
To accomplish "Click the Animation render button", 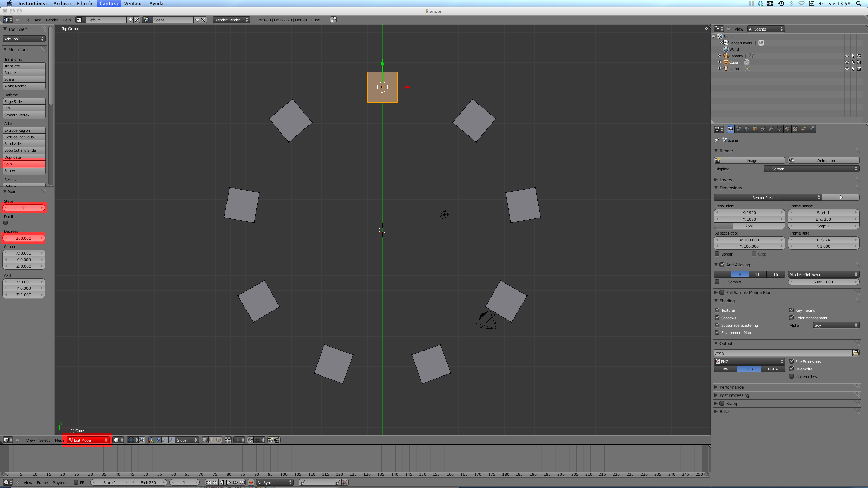I will [823, 161].
